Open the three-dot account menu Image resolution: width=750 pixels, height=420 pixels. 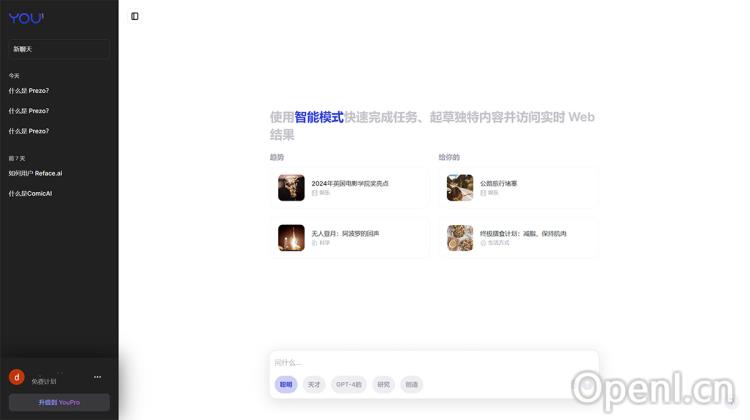click(x=97, y=377)
